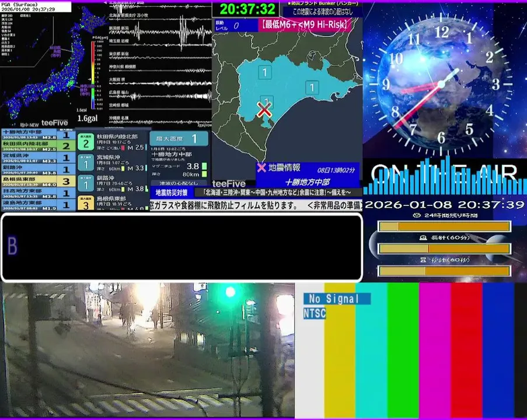Click the small arrow pointer on PGA scale
This screenshot has height=420, width=527.
pyautogui.click(x=89, y=80)
